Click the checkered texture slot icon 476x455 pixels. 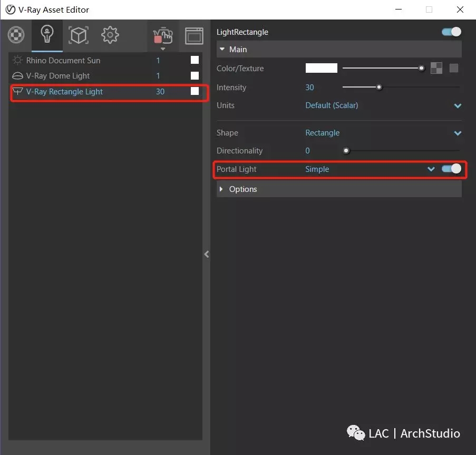(436, 69)
